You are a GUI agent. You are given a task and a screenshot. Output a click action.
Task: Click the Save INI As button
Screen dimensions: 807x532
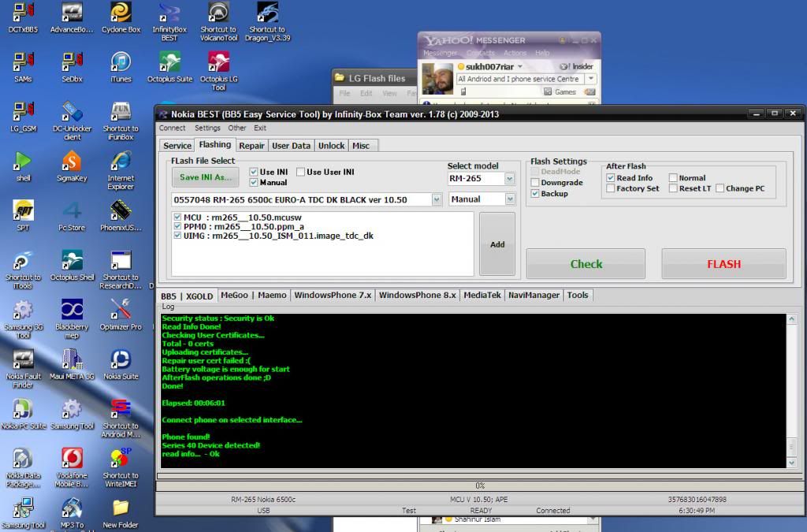206,177
